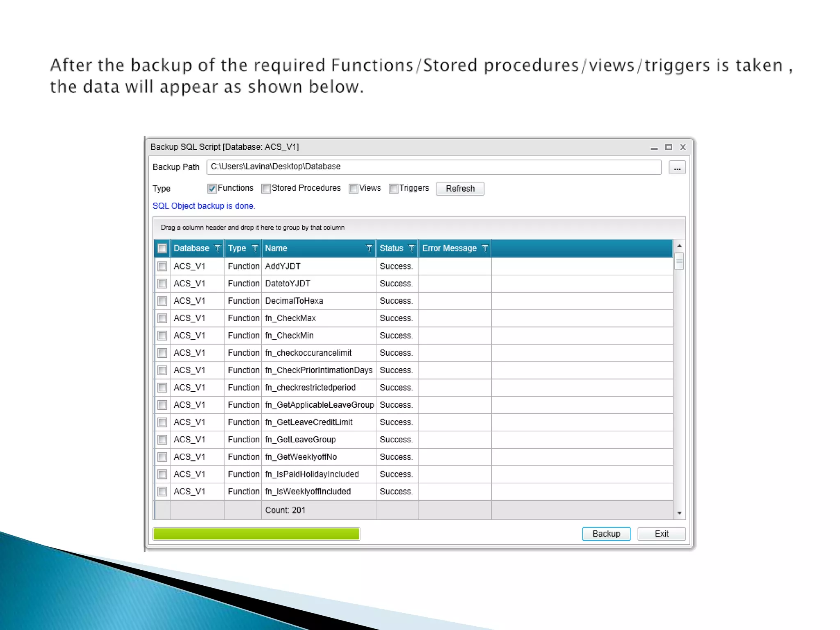The image size is (840, 630).
Task: Toggle the select-all header checkbox
Action: 162,249
